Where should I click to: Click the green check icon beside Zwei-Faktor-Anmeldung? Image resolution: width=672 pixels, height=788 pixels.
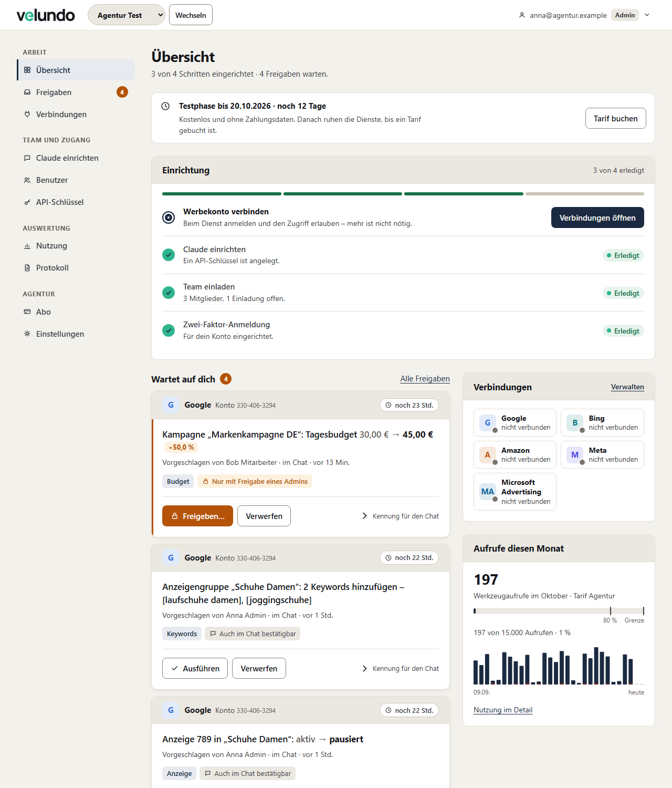[169, 330]
